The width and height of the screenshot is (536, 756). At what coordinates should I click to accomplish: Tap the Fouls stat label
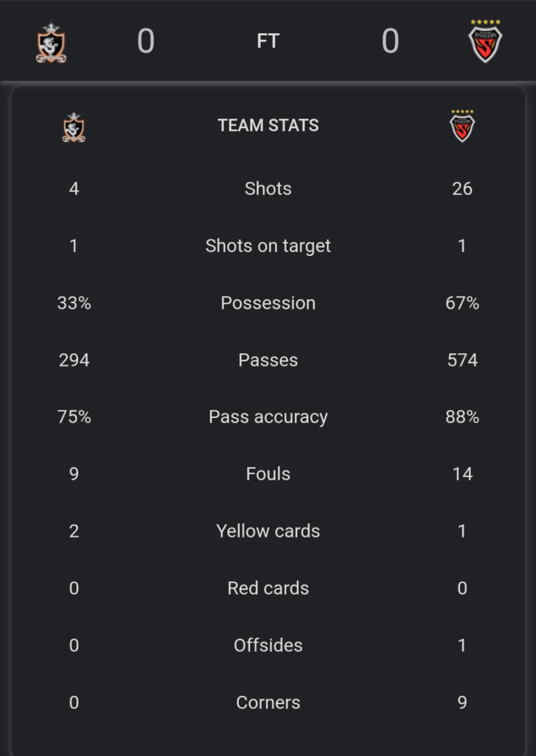[x=268, y=474]
